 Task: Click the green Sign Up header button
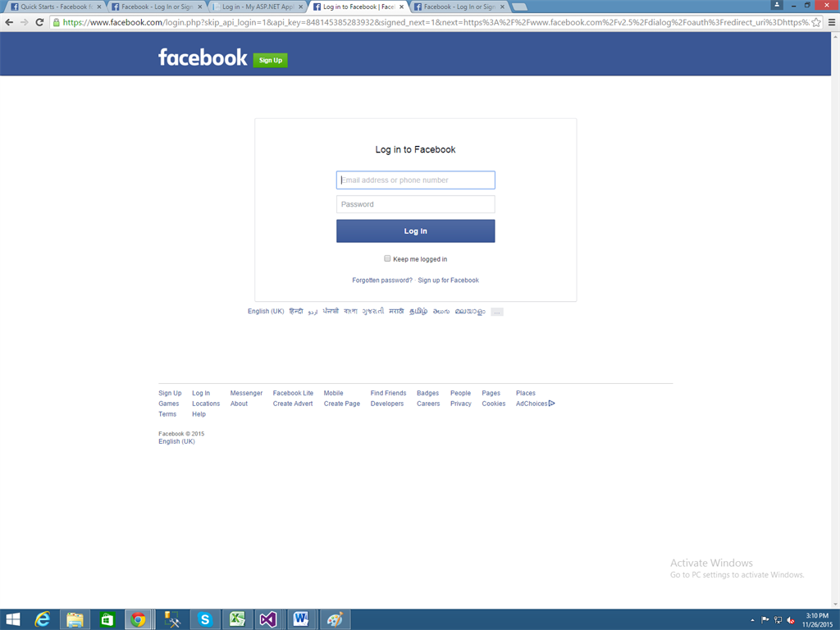click(x=271, y=60)
